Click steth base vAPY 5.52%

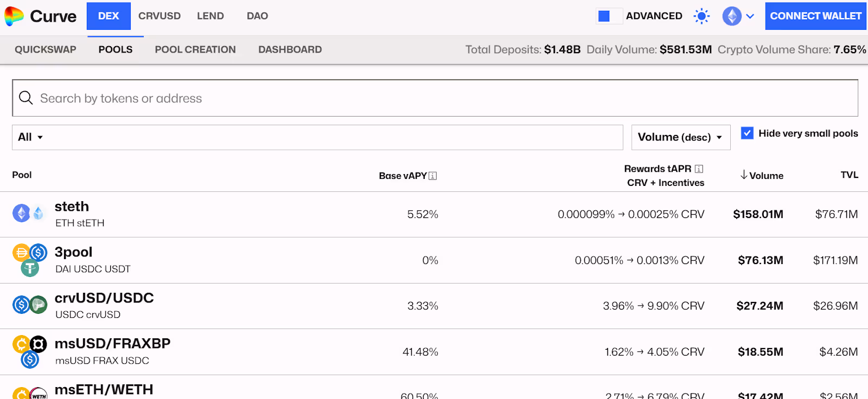coord(423,214)
